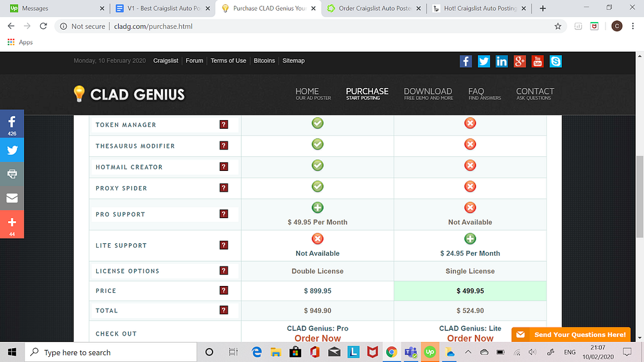Click help icon for Hotmail Creator
This screenshot has width=644, height=362.
(x=224, y=167)
